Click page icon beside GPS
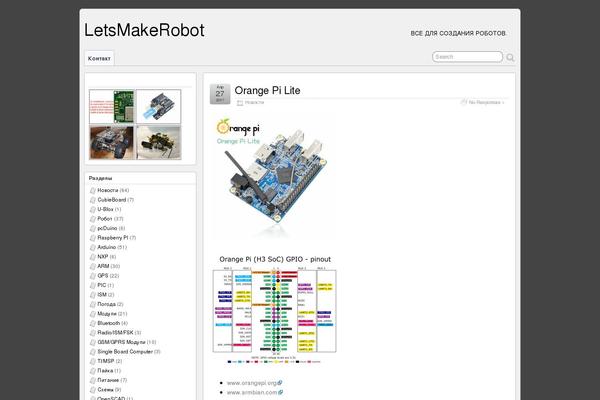600x400 pixels. [x=93, y=276]
